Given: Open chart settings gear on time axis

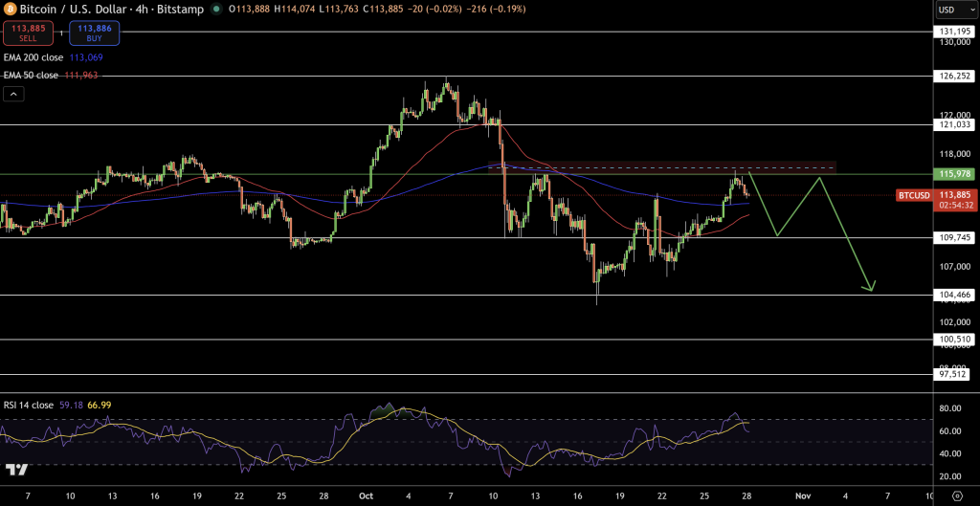Looking at the screenshot, I should (957, 497).
